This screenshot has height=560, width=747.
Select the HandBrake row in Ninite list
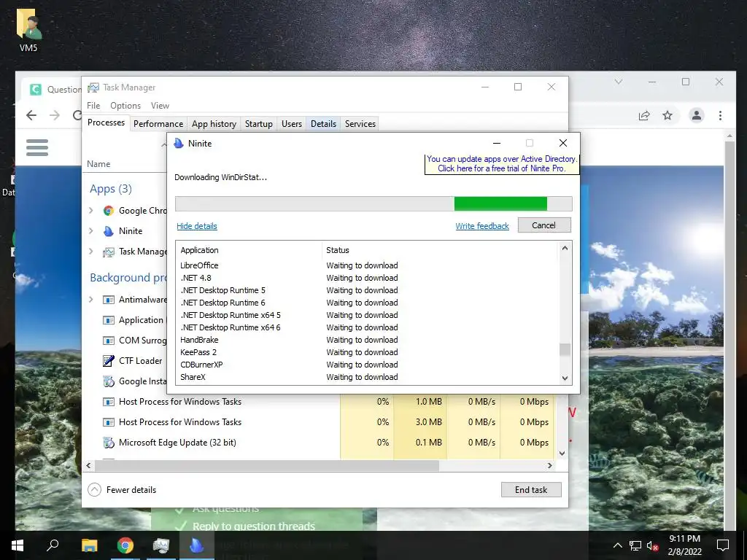[367, 340]
